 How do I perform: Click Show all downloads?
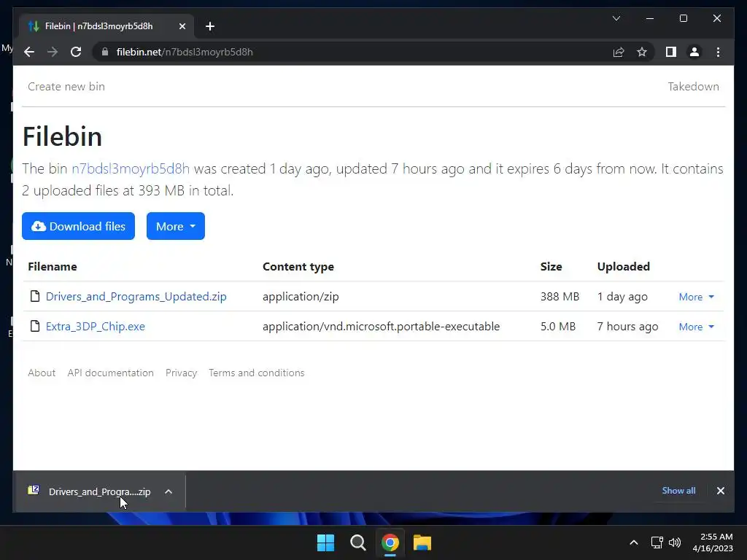coord(678,491)
